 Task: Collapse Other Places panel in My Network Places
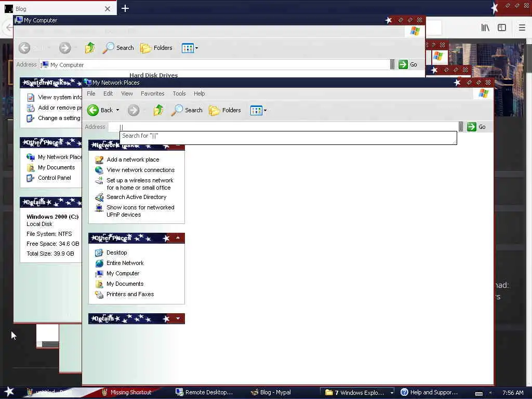178,238
